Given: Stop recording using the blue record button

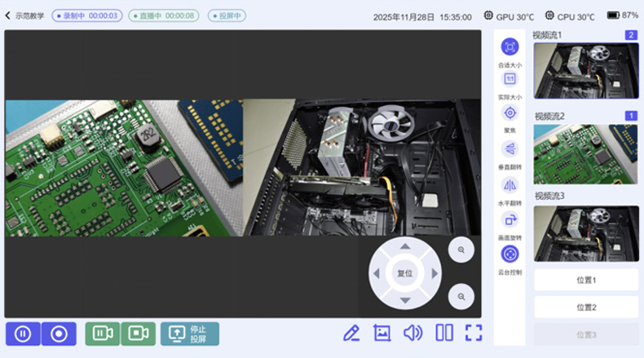Looking at the screenshot, I should 59,334.
